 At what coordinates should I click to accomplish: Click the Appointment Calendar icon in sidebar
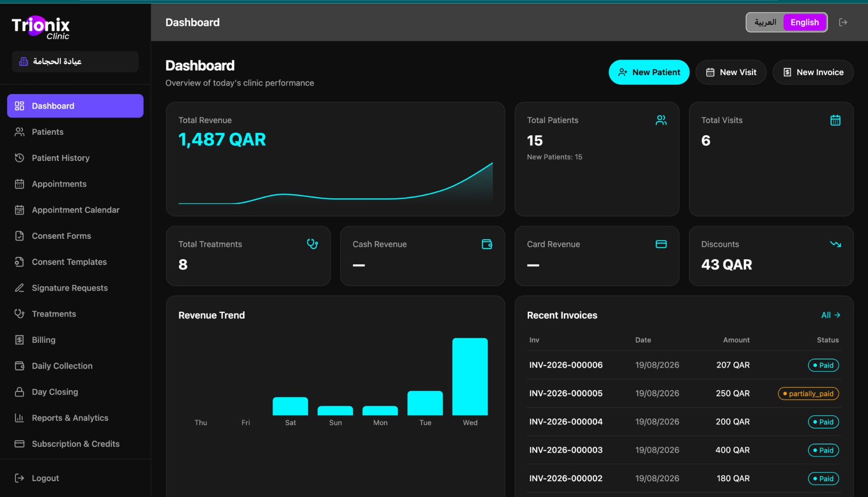[19, 210]
